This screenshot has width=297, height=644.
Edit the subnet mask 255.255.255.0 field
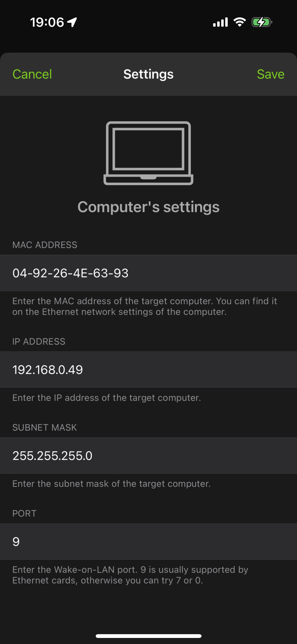pos(148,456)
